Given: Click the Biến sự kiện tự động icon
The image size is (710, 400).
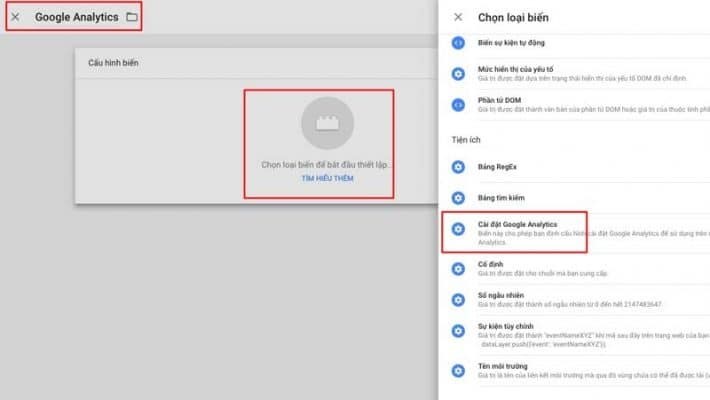Looking at the screenshot, I should point(458,43).
